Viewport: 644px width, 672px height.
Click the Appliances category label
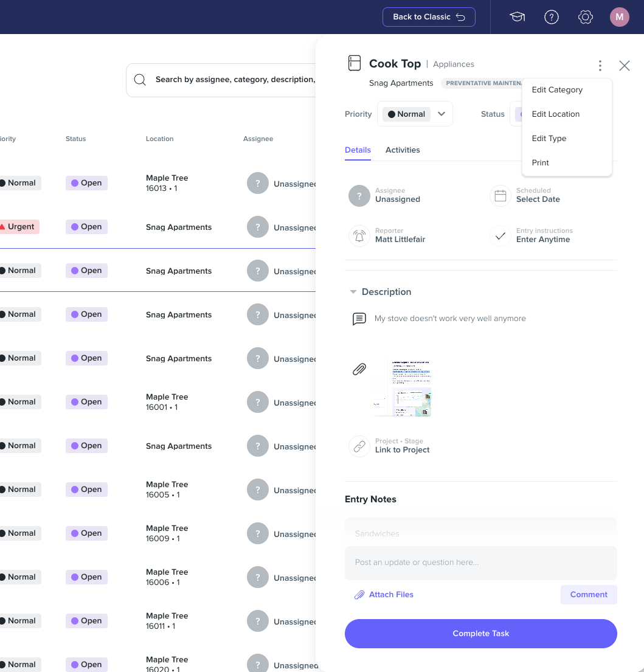(453, 64)
